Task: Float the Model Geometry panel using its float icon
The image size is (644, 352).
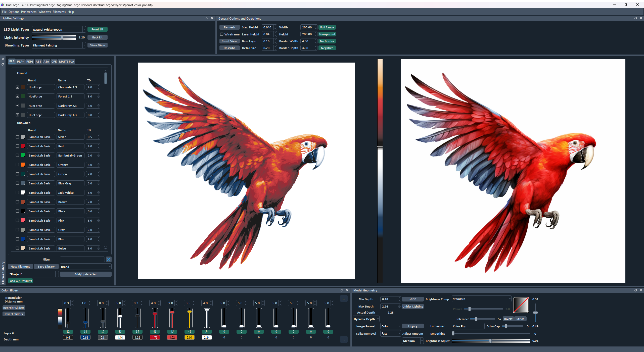Action: click(x=635, y=290)
